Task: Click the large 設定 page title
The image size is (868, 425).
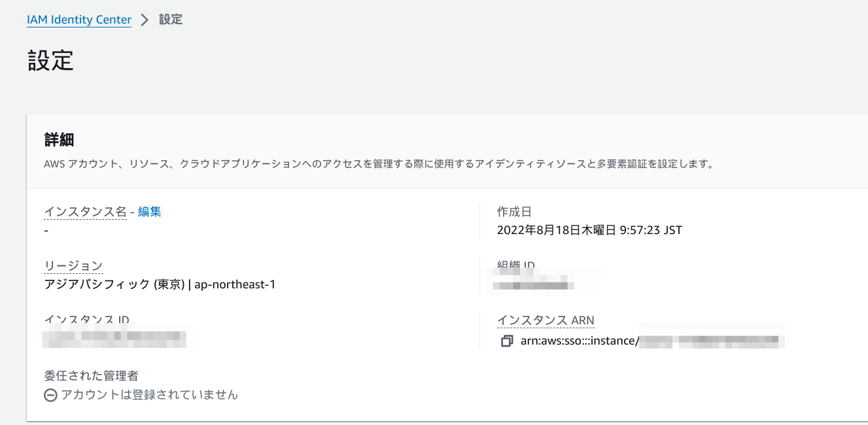Action: (50, 60)
